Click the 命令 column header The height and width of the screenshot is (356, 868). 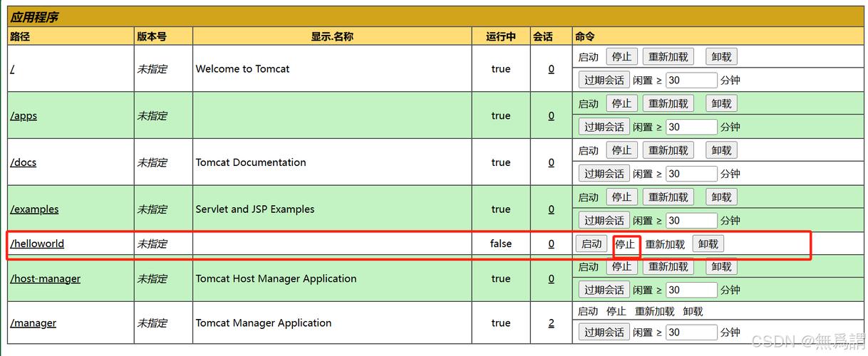(x=585, y=36)
